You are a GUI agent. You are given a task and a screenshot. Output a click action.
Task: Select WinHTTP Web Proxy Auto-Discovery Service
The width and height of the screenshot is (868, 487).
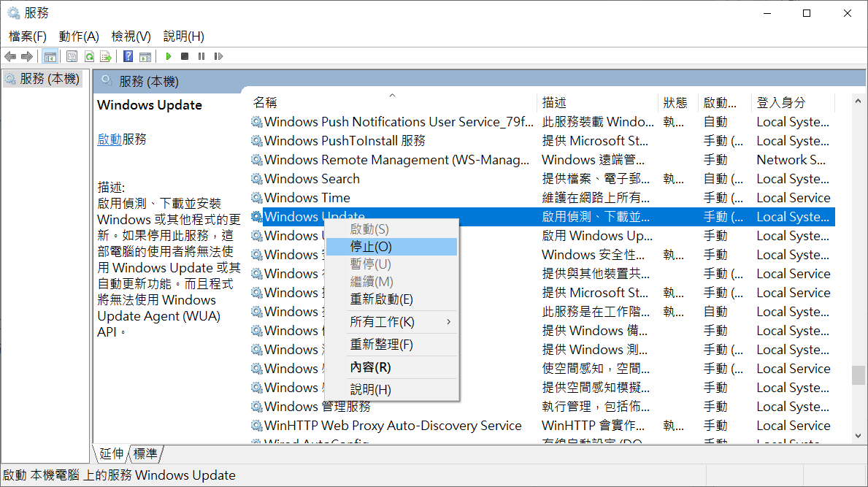coord(393,426)
